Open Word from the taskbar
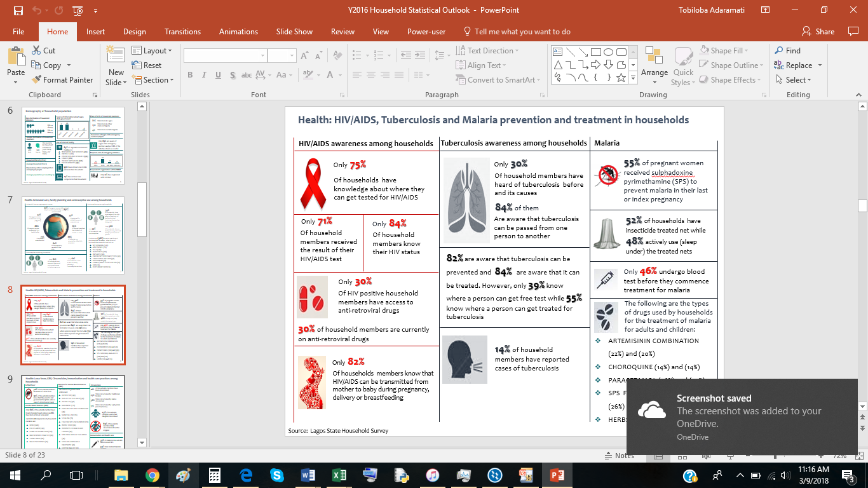Image resolution: width=868 pixels, height=488 pixels. point(308,475)
